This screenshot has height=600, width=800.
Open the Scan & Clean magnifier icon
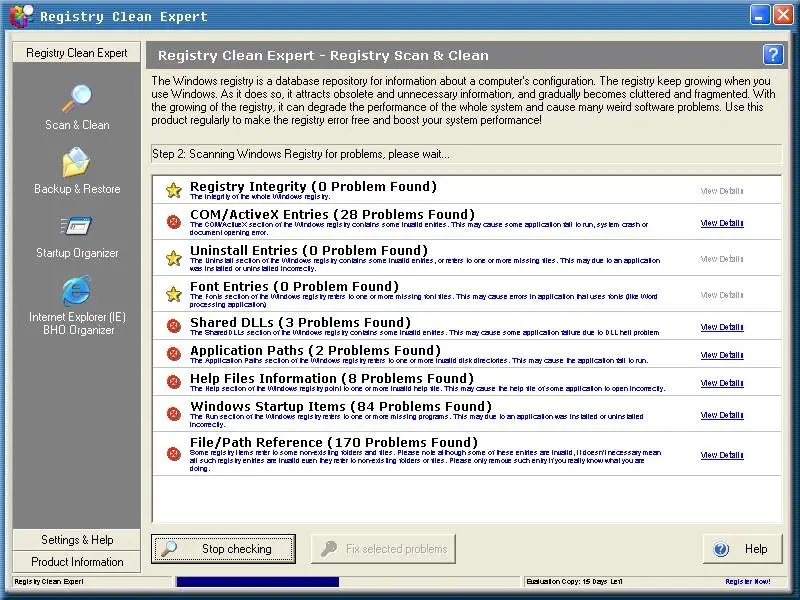77,98
